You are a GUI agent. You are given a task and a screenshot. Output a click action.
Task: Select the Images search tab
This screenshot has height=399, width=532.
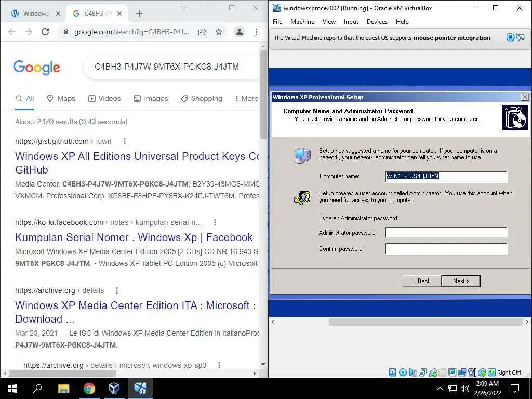[x=151, y=98]
